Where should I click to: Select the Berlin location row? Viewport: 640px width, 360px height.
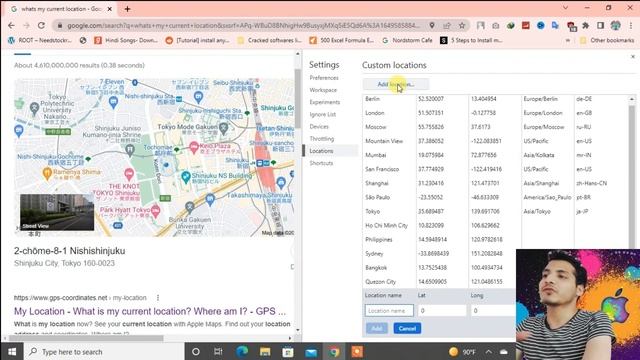pyautogui.click(x=496, y=99)
